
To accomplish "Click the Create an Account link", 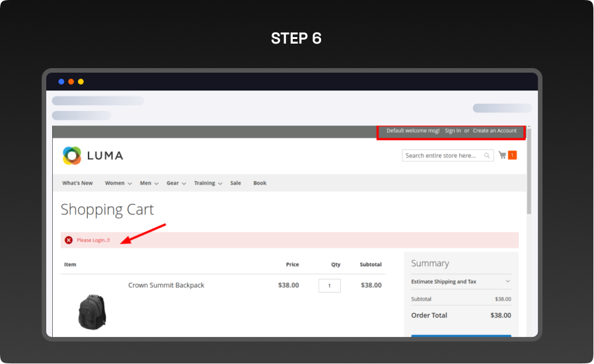I will point(494,131).
